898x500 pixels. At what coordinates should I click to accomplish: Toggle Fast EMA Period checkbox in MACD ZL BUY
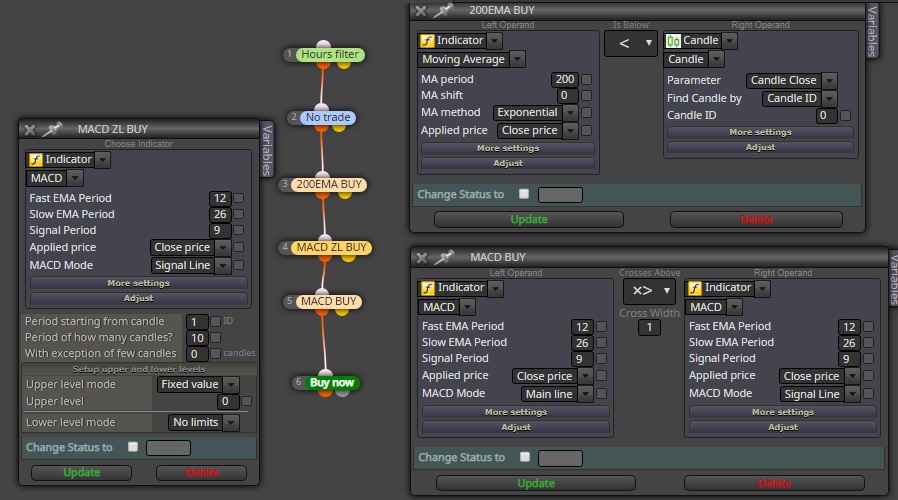[239, 198]
